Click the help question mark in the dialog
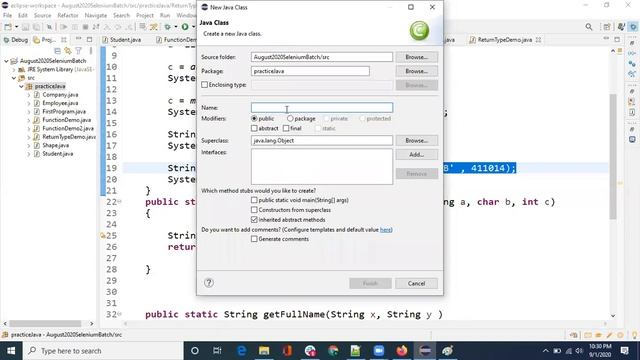640x360 pixels. click(209, 282)
